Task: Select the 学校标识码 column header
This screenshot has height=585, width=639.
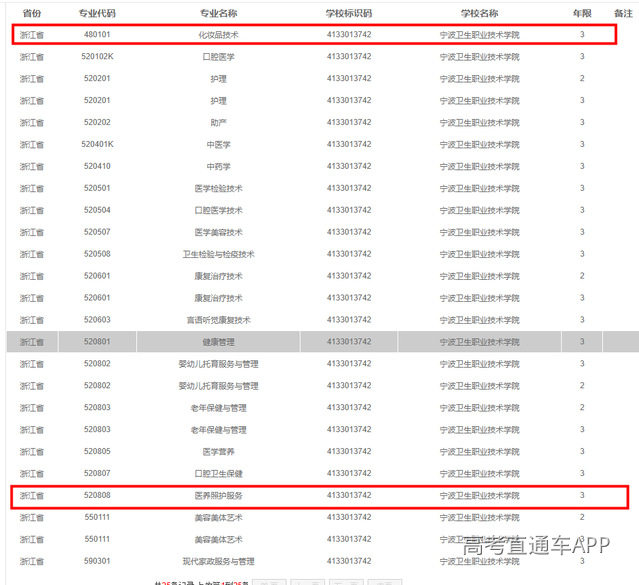Action: 349,13
